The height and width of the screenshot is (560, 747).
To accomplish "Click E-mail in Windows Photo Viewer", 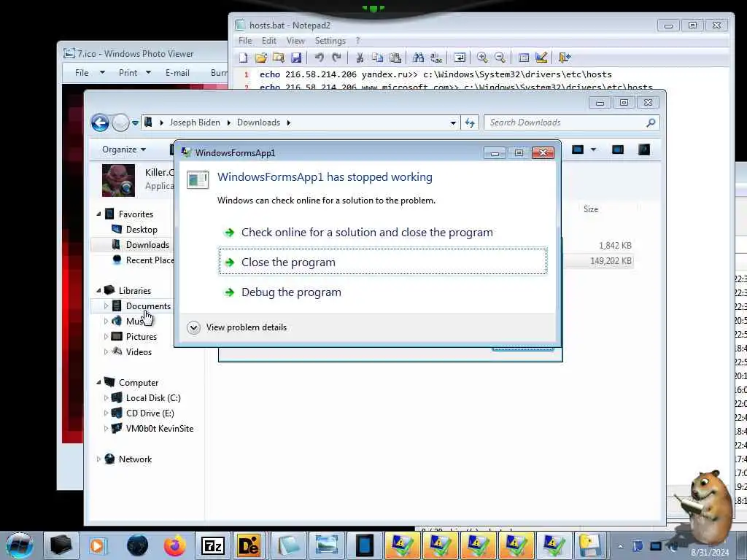I will 177,73.
